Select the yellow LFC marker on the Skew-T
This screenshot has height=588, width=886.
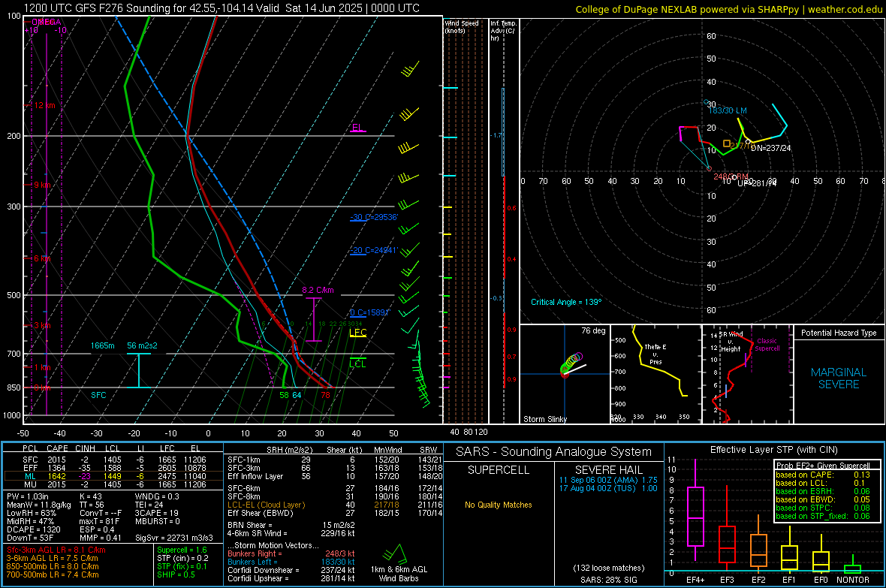click(357, 333)
